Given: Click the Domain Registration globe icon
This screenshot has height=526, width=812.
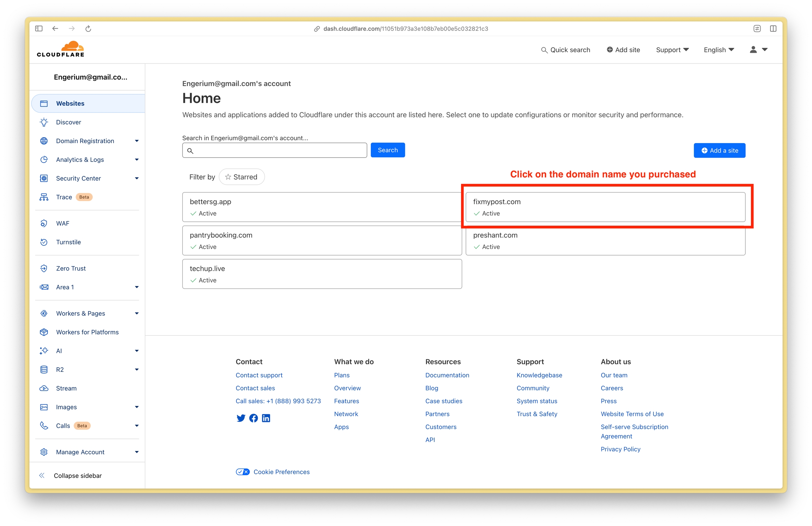Looking at the screenshot, I should [44, 141].
